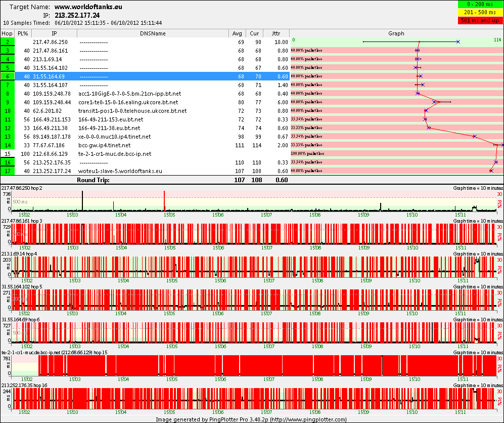Click the green hop 2 number cell

coord(7,42)
